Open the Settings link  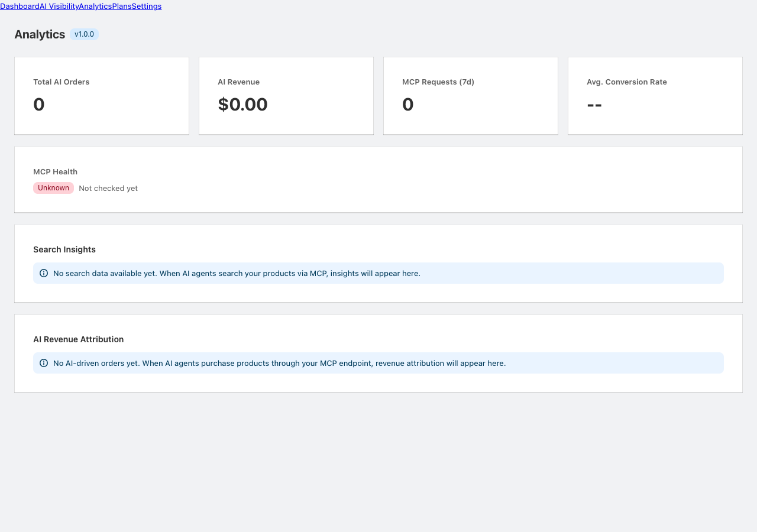[x=147, y=6]
